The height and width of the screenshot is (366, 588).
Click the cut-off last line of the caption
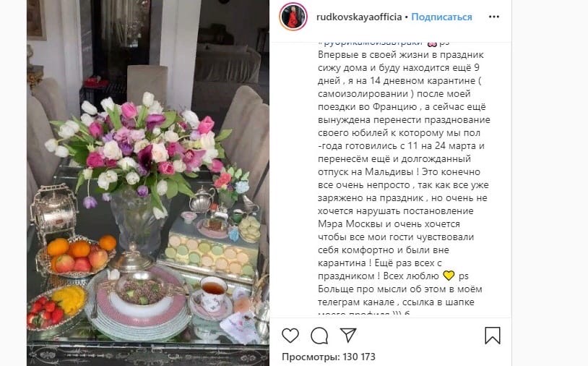[364, 315]
